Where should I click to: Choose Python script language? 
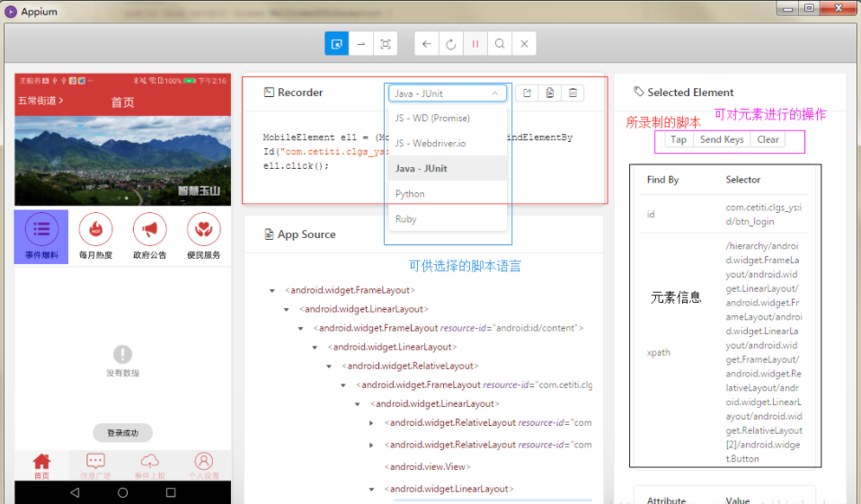(448, 194)
